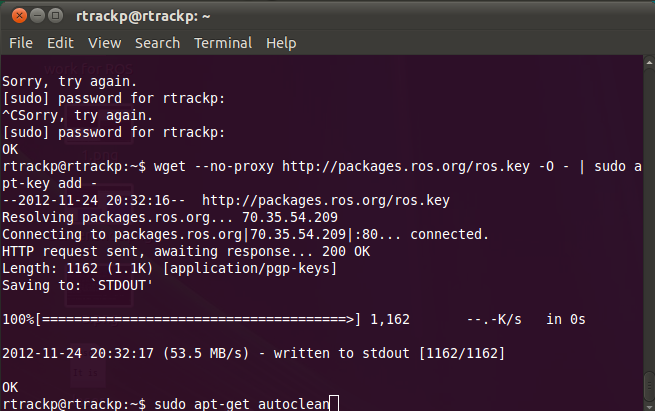
Task: Click the sudo apt-get autoclean command line
Action: 240,403
